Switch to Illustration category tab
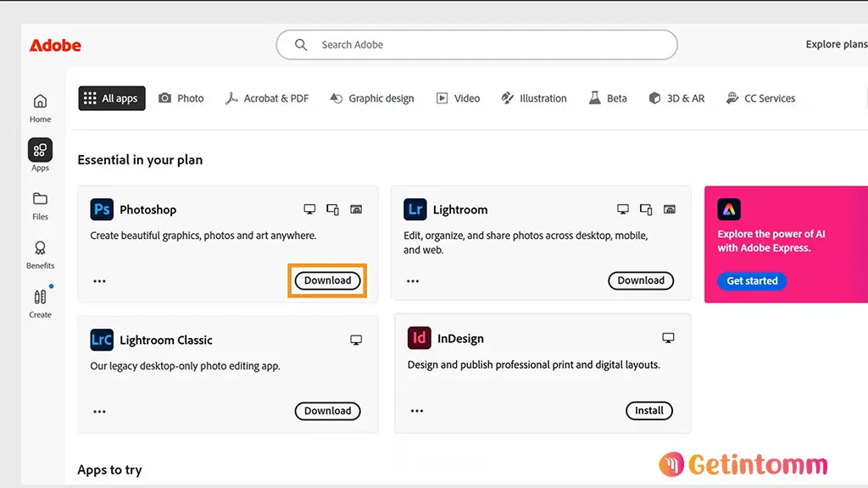Image resolution: width=868 pixels, height=488 pixels. click(x=534, y=98)
